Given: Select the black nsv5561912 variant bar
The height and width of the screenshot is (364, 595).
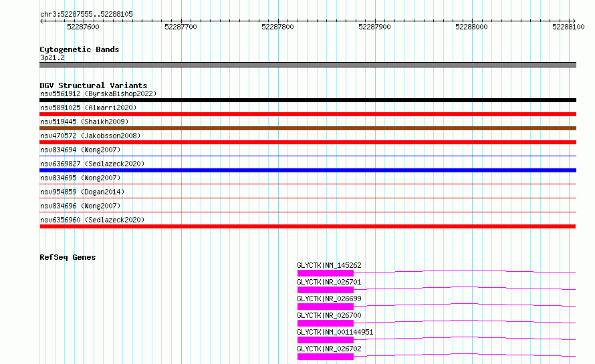Looking at the screenshot, I should click(x=308, y=100).
